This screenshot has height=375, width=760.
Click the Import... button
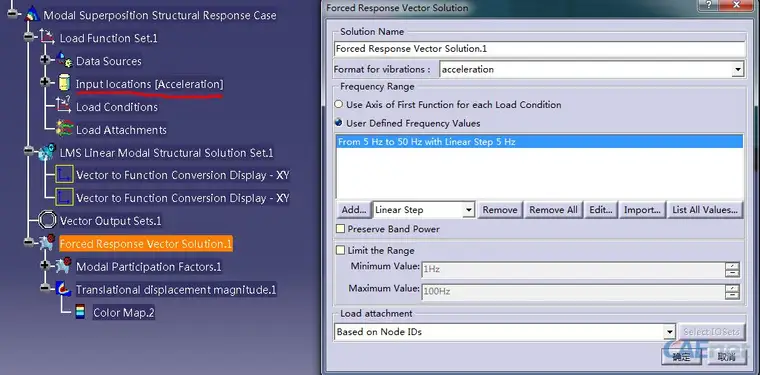pos(642,210)
